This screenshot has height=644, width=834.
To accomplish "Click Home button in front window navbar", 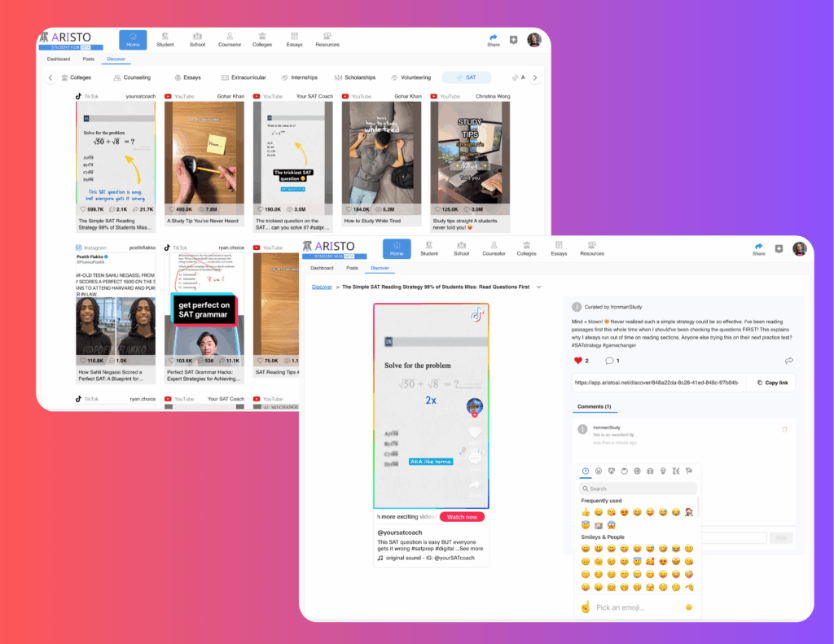I will click(397, 249).
